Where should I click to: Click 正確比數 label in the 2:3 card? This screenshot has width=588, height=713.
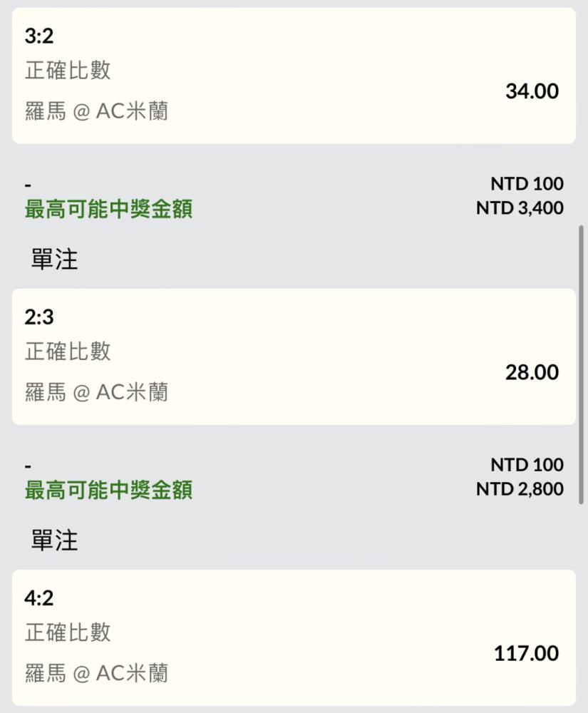pyautogui.click(x=68, y=352)
